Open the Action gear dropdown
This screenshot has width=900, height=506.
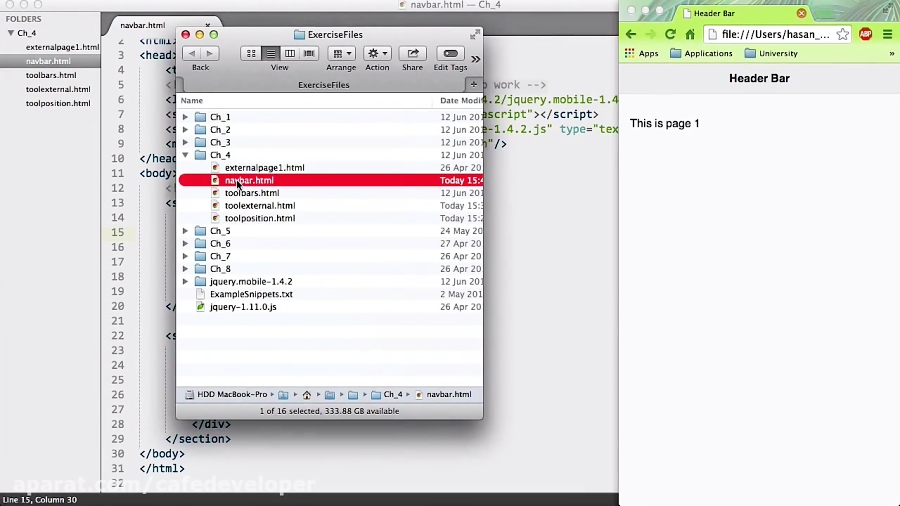[x=377, y=53]
